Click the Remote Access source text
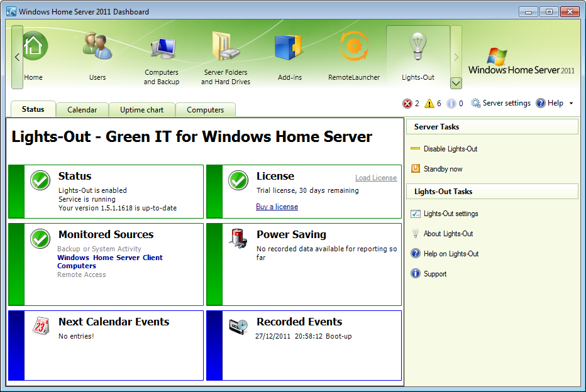Image resolution: width=586 pixels, height=392 pixels. (82, 275)
